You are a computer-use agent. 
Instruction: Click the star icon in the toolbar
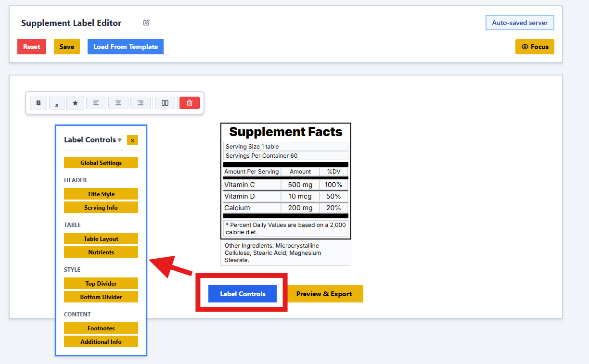[75, 103]
